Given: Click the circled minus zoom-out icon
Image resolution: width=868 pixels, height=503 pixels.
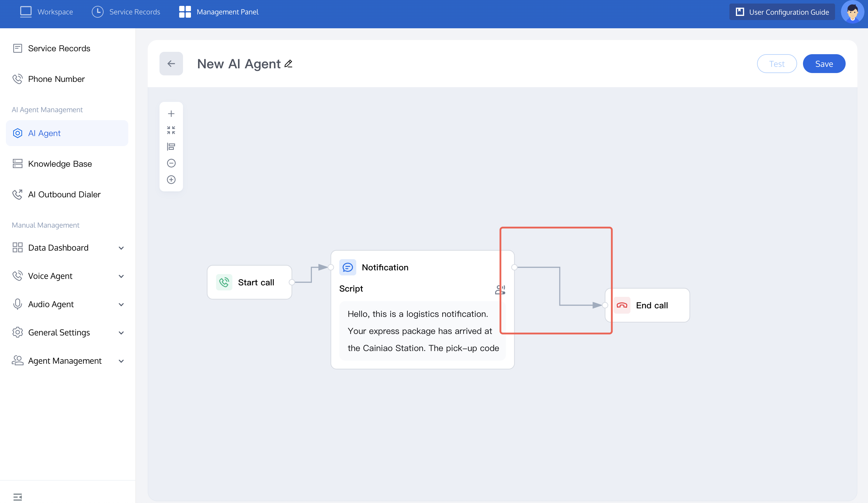Looking at the screenshot, I should (171, 163).
